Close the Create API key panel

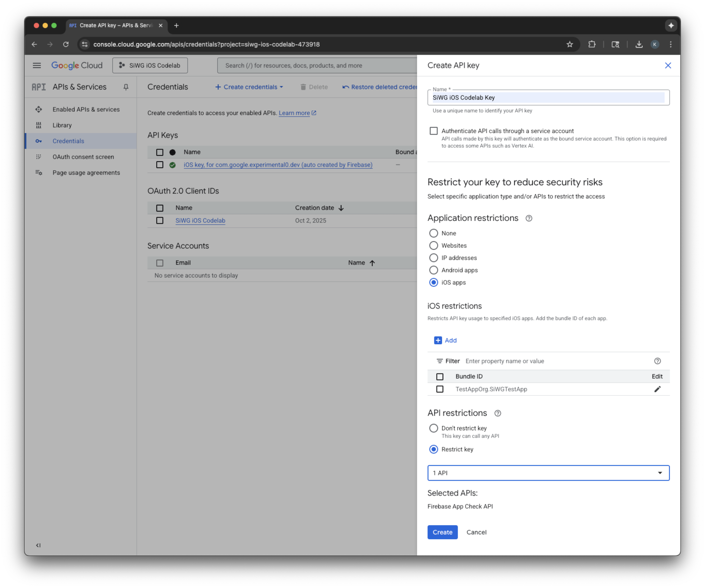(x=668, y=65)
